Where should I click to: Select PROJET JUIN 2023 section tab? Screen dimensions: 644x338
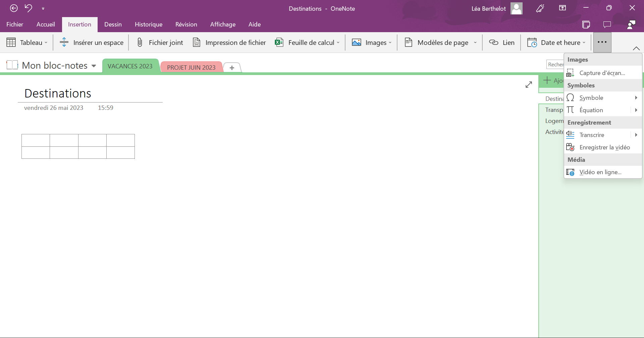tap(191, 67)
